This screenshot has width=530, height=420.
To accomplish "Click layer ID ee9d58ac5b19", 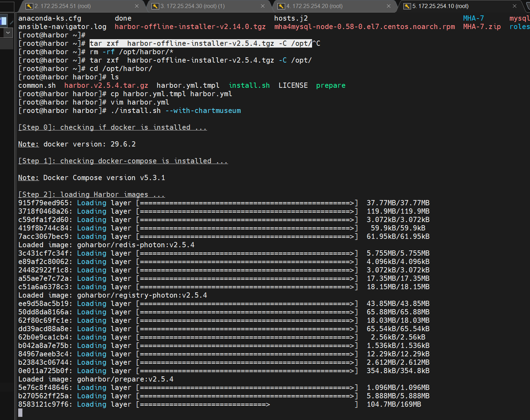I will (x=43, y=304).
